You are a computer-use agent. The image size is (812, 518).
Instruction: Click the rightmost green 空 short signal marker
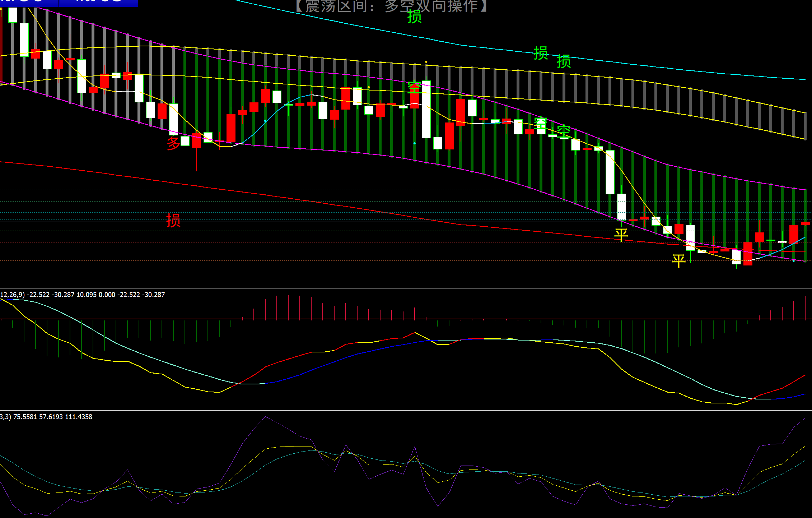(564, 131)
